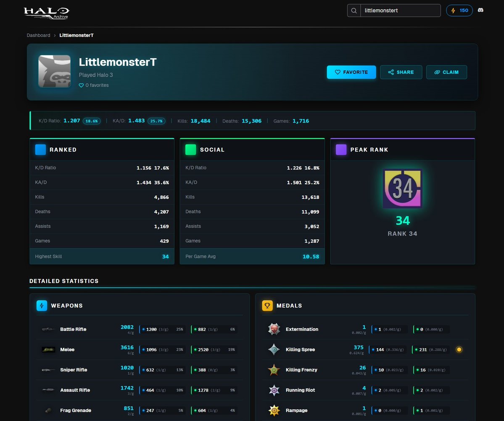Image resolution: width=504 pixels, height=421 pixels.
Task: Click the blue Ranked card icon
Action: pos(40,150)
